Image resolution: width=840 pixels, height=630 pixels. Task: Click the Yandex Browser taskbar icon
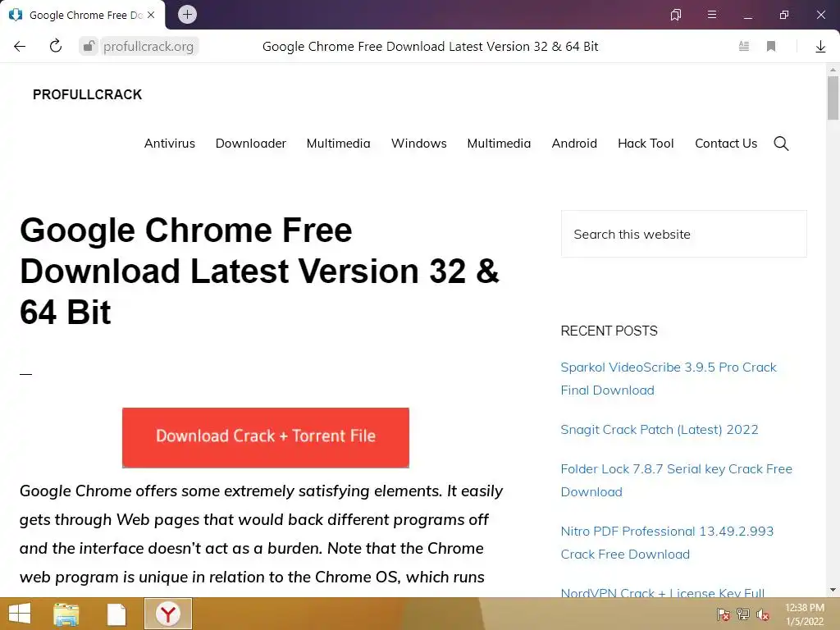[x=168, y=614]
